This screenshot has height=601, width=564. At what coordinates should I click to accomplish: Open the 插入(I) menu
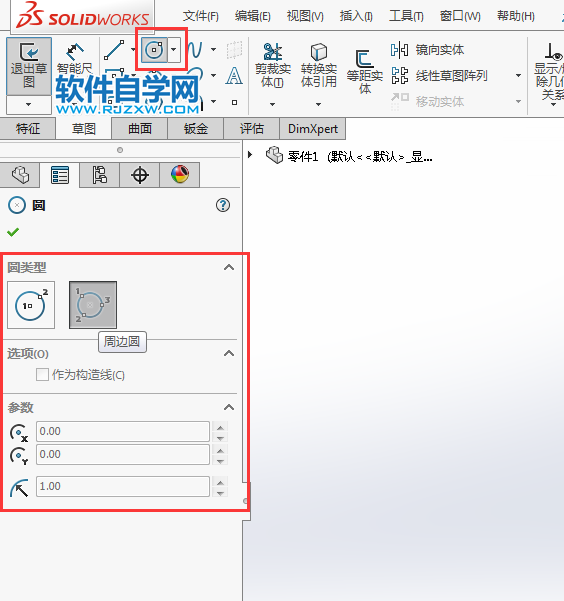point(356,16)
